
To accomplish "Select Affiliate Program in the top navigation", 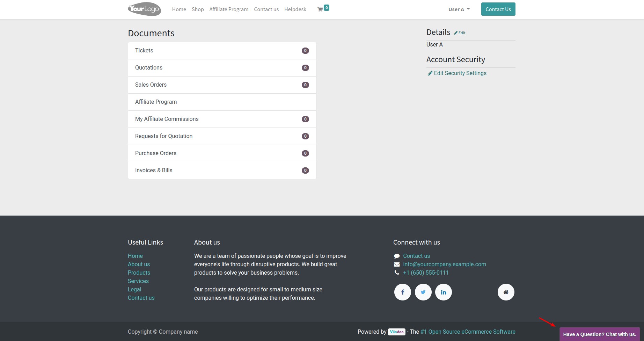I will click(229, 9).
